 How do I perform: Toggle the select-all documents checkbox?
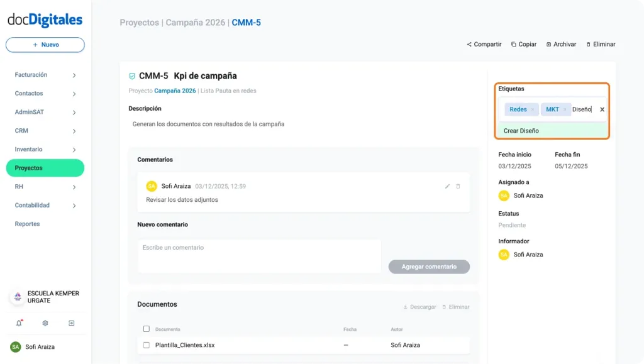tap(147, 329)
